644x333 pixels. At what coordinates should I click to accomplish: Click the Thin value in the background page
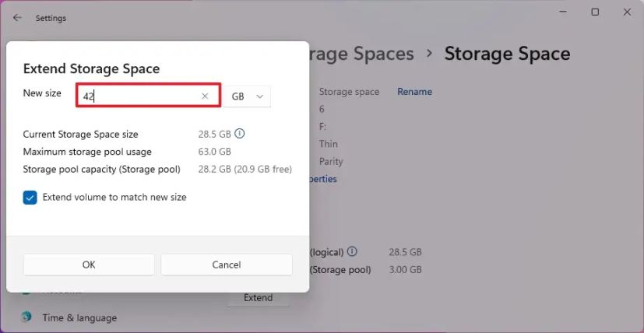328,144
